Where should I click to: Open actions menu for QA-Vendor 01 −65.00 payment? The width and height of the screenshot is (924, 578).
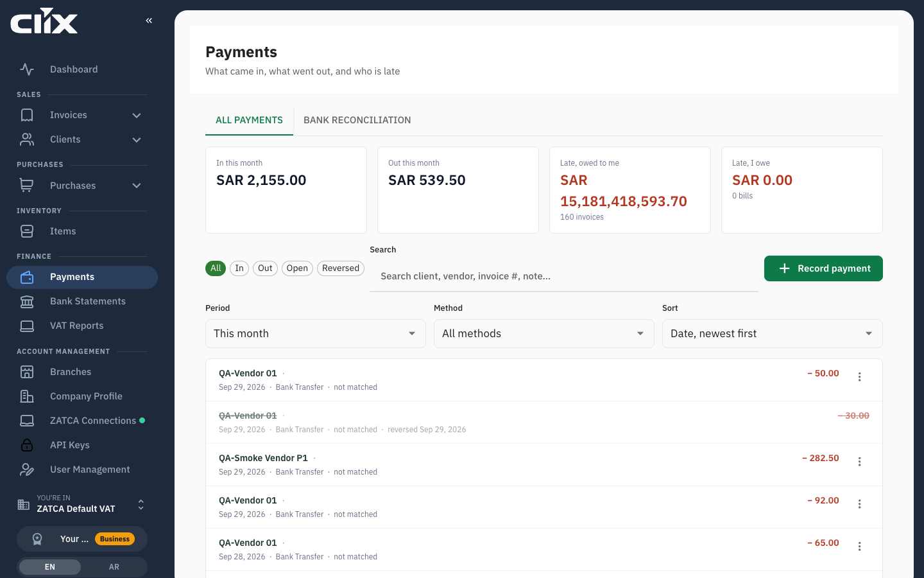[x=859, y=547]
